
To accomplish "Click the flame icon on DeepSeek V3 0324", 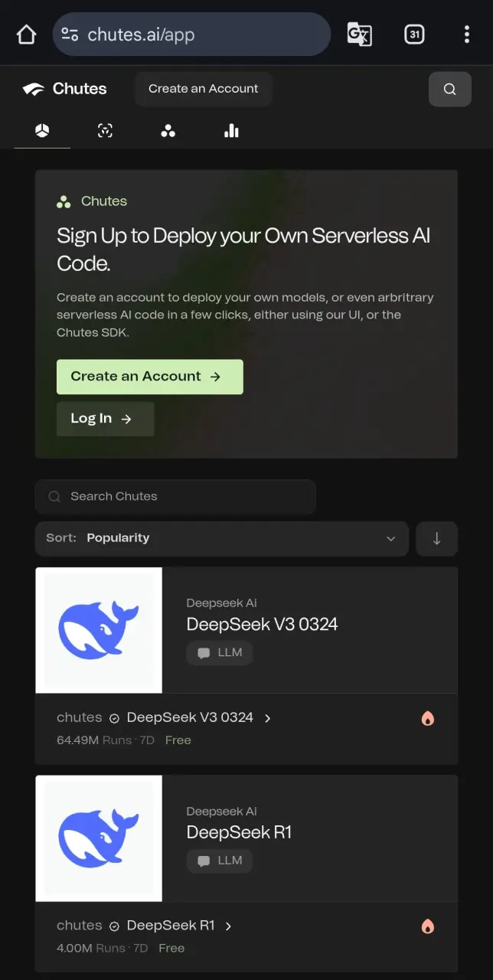I will [428, 718].
